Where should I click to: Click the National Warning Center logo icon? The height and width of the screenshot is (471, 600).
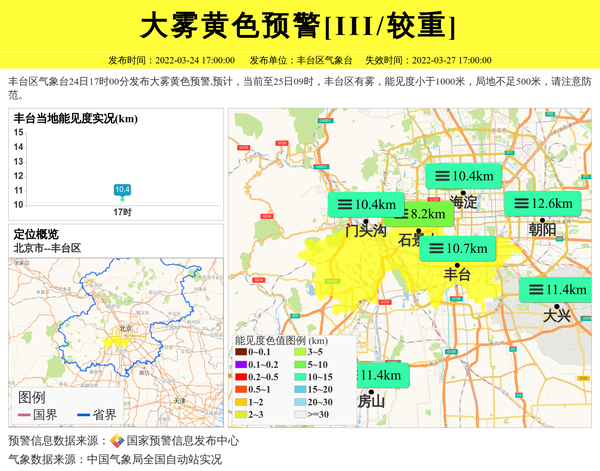117,441
